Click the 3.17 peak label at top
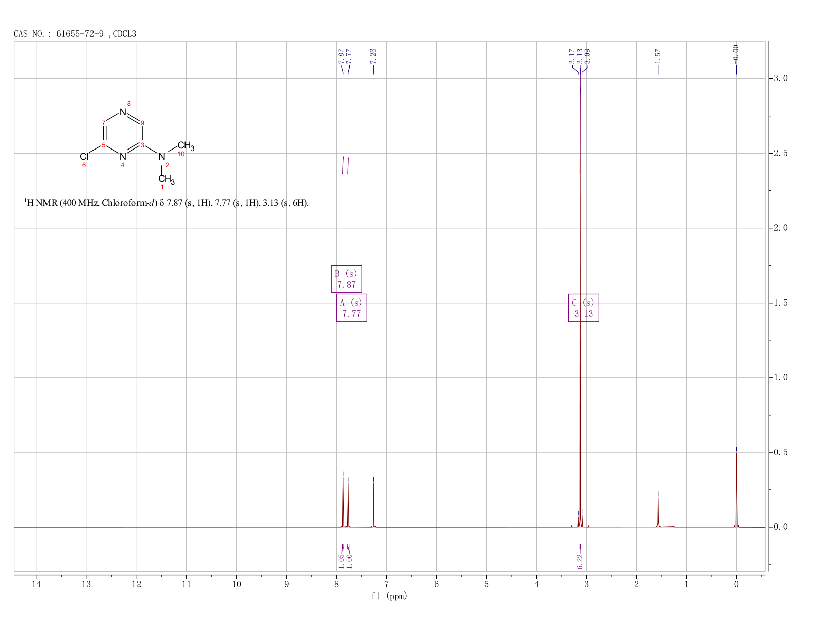834x644 pixels. click(x=572, y=56)
